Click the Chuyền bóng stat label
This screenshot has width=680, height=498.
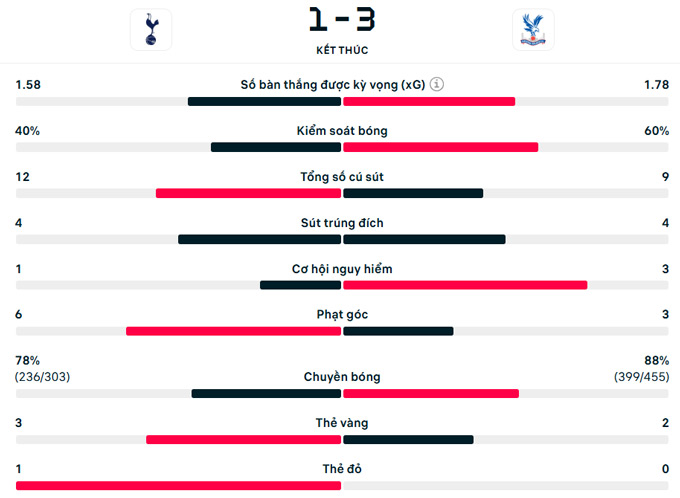(x=342, y=377)
